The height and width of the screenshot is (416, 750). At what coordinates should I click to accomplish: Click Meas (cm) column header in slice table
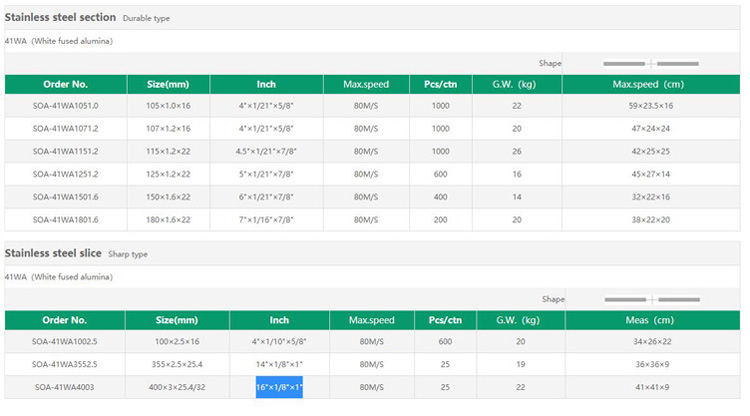point(651,320)
